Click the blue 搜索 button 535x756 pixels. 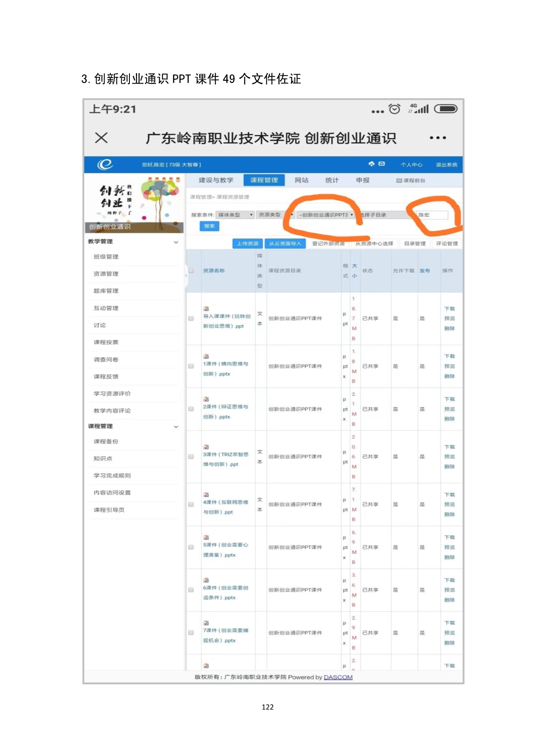[x=209, y=226]
